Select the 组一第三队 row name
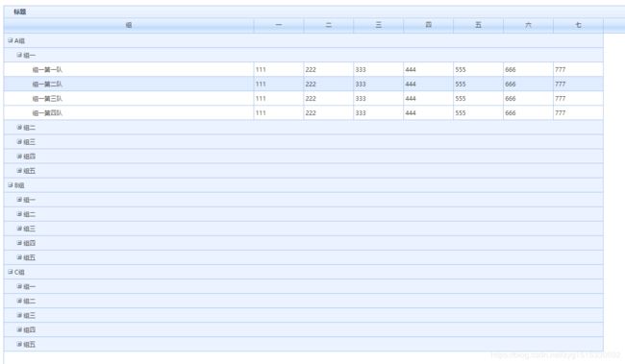Screen dimensions: 625x364 (x=47, y=98)
